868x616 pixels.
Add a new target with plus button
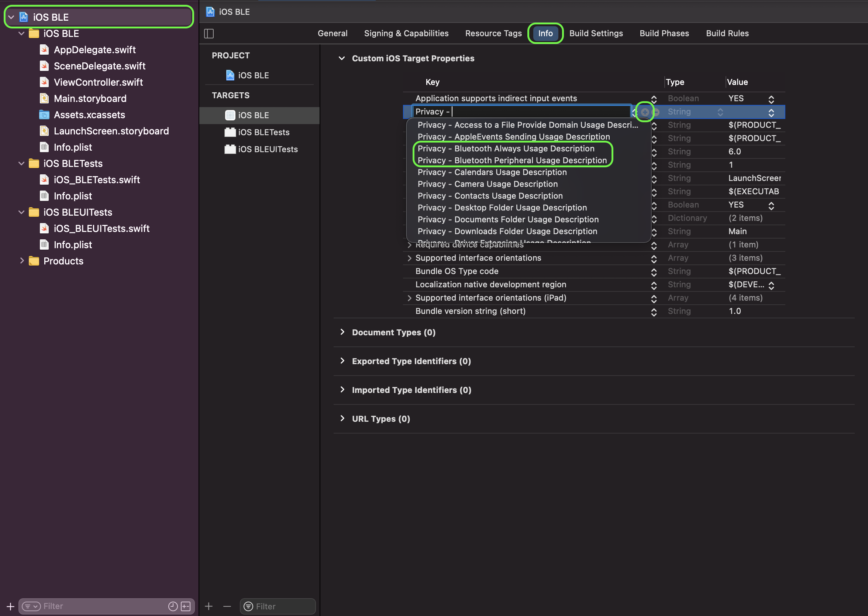coord(209,606)
